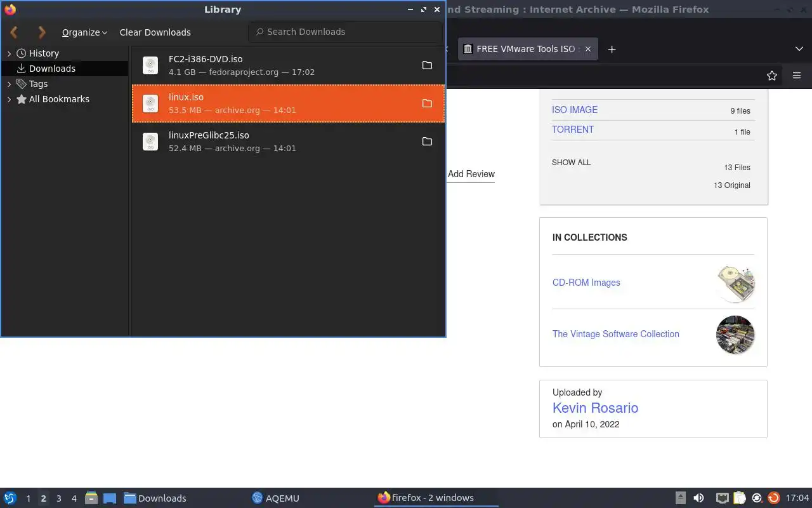Clear Downloads in the Library toolbar

[155, 32]
